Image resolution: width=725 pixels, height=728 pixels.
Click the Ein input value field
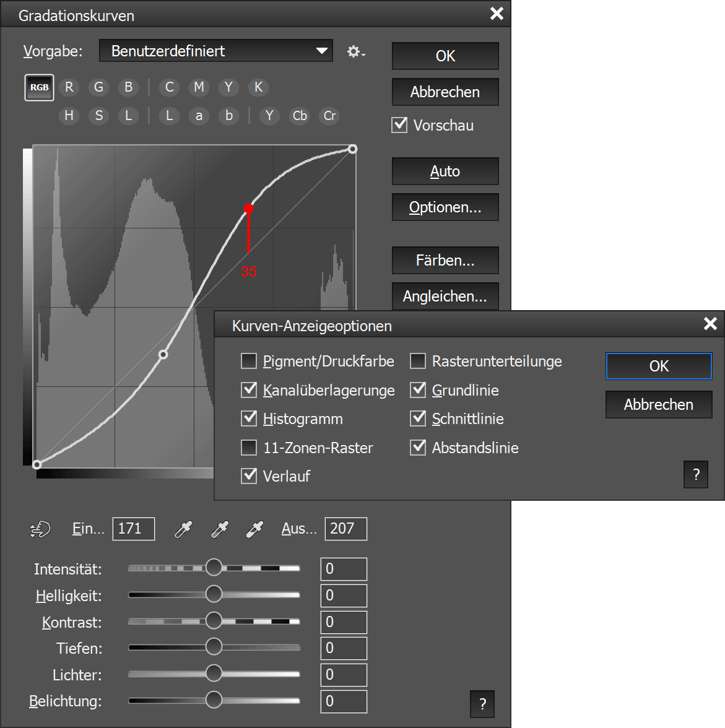pyautogui.click(x=133, y=529)
